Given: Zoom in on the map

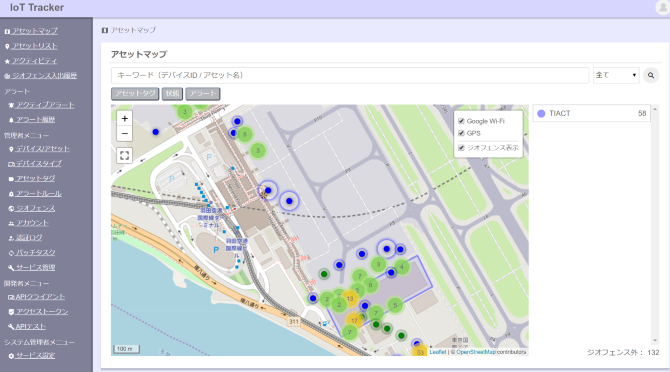Looking at the screenshot, I should coord(124,118).
